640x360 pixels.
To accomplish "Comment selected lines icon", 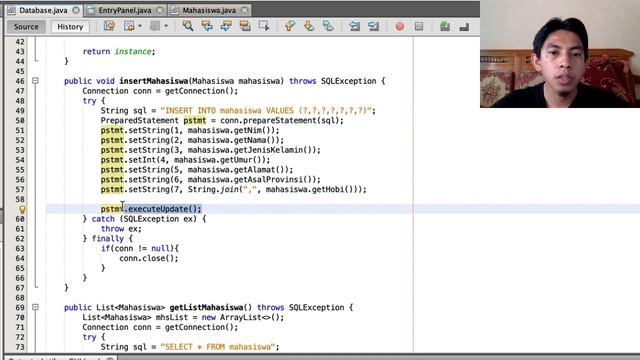I will click(x=445, y=26).
